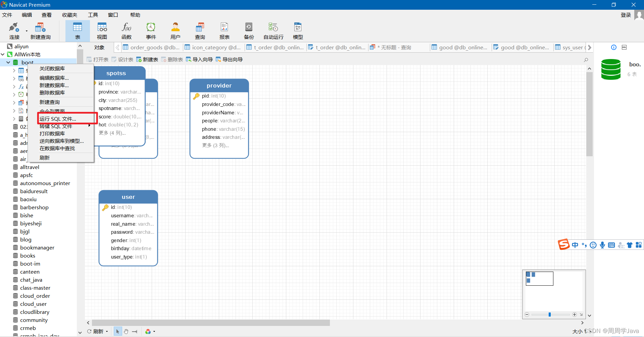Click zoom in plus in overview
The image size is (644, 337).
click(x=575, y=315)
